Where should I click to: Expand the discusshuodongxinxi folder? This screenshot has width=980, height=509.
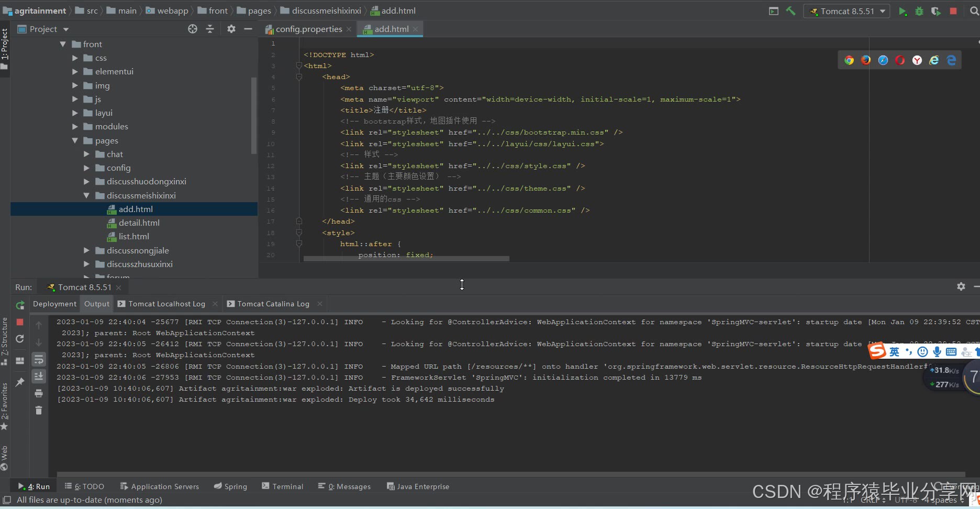click(87, 182)
